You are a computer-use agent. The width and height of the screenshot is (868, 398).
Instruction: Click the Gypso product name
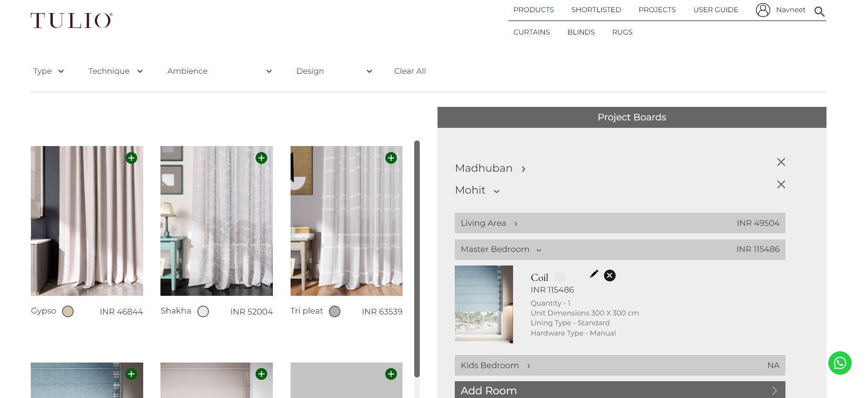(x=43, y=311)
